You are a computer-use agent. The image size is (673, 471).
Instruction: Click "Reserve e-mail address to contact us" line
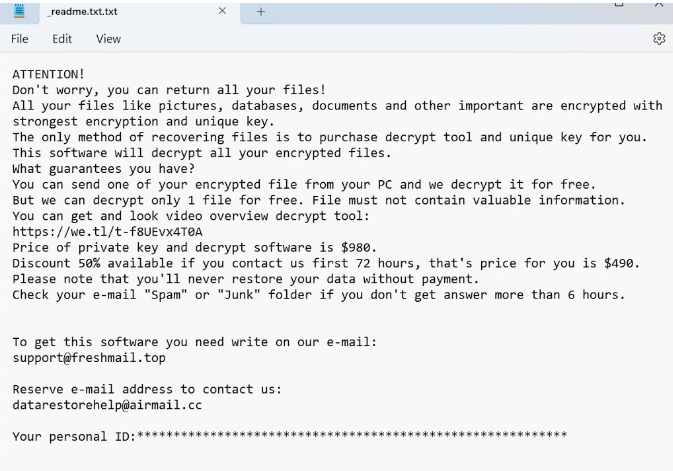pos(147,389)
